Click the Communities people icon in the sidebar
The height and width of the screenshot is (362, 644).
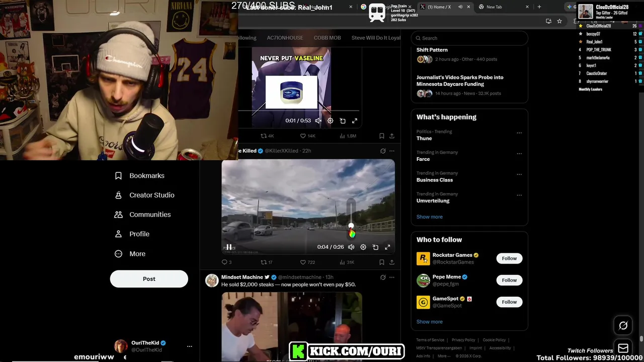pyautogui.click(x=118, y=215)
